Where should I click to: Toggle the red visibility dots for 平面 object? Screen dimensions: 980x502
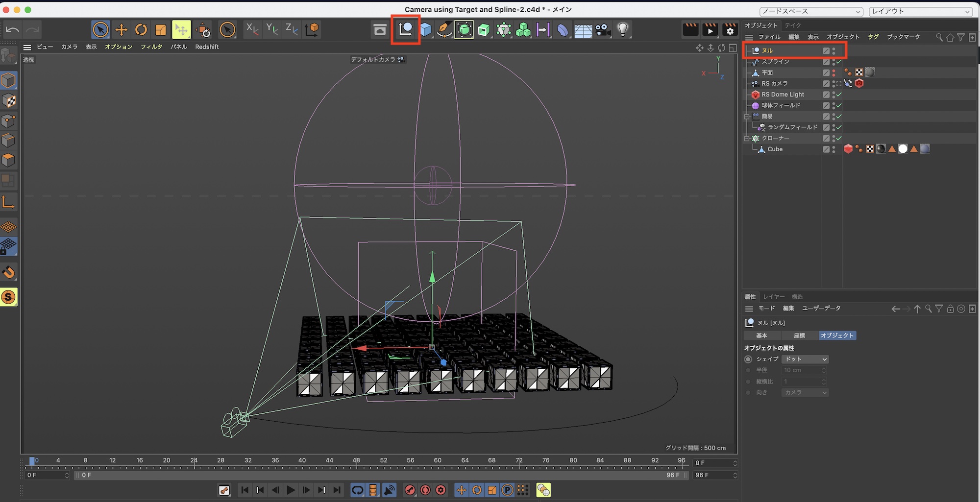(833, 72)
